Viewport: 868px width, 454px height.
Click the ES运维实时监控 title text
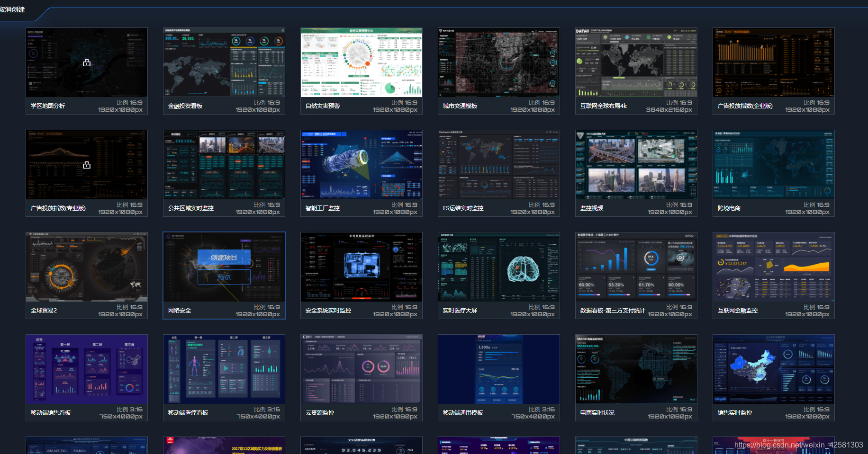(463, 208)
